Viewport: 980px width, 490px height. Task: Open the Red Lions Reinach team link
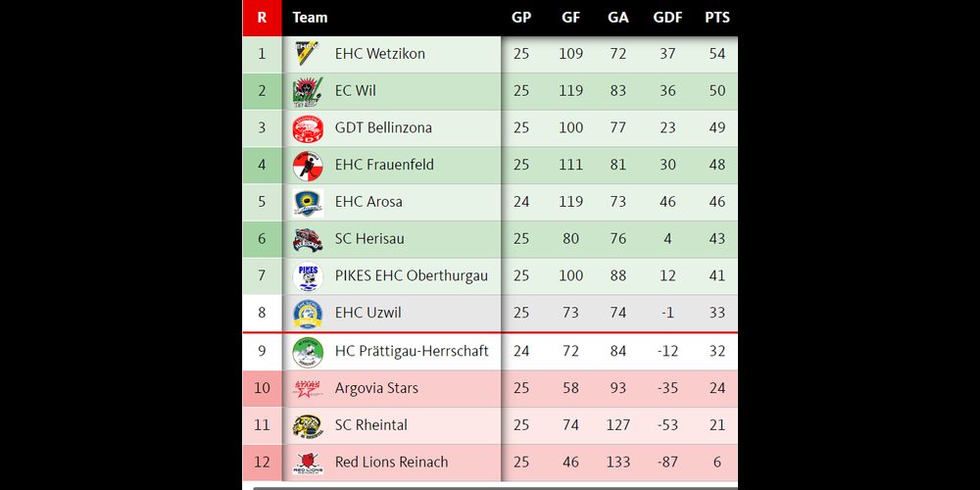point(391,463)
